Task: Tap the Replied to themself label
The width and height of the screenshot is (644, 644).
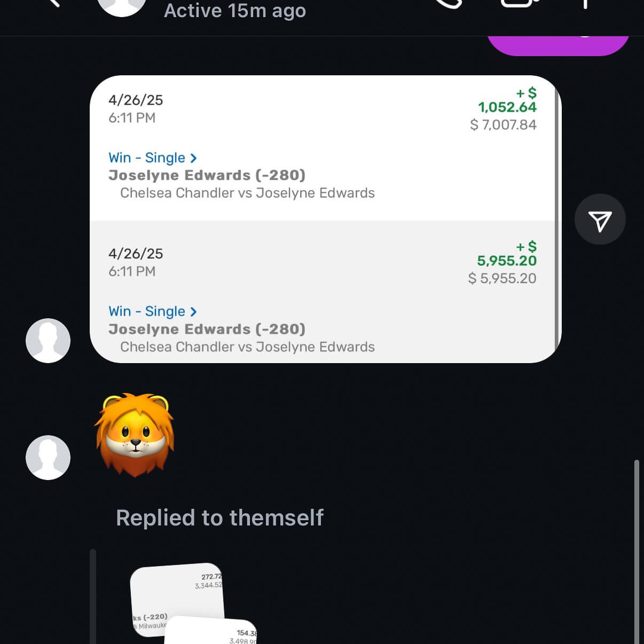Action: (219, 517)
